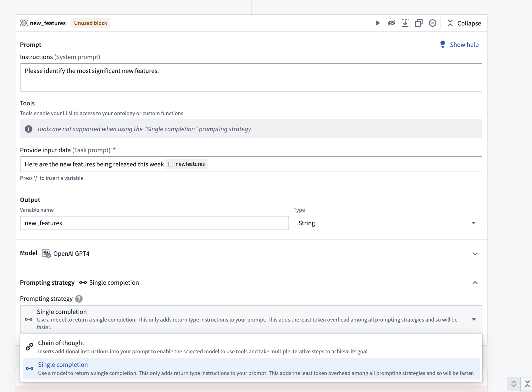Click the collapse-arrows icon at bottom right corner

pyautogui.click(x=527, y=384)
